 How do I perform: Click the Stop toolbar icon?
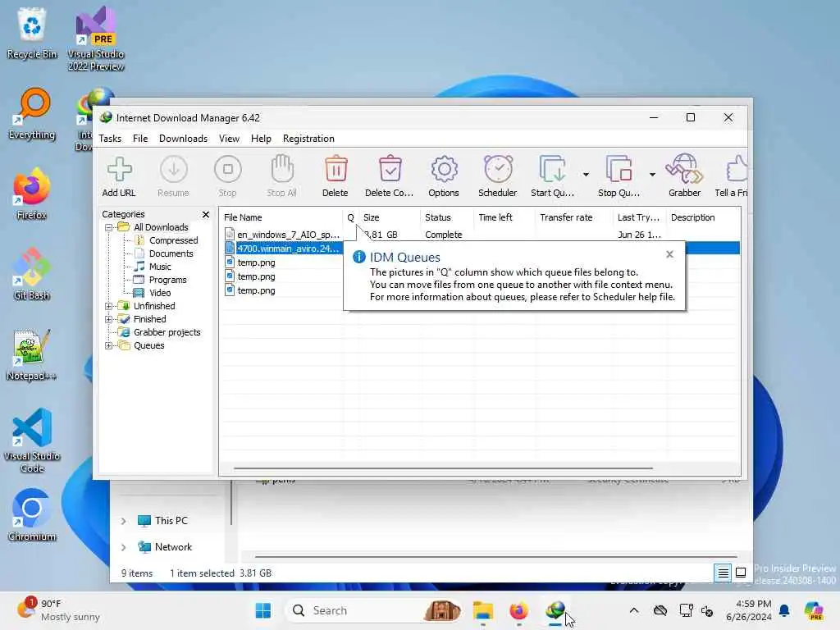pyautogui.click(x=228, y=177)
